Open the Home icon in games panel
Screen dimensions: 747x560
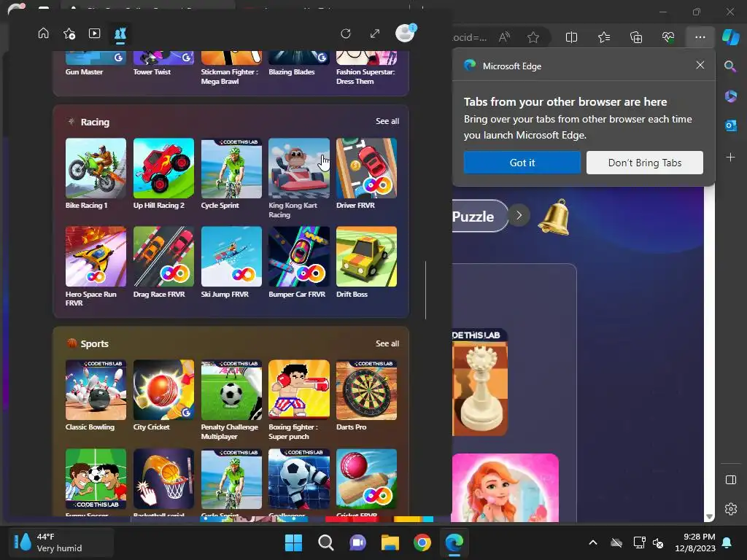pos(43,34)
